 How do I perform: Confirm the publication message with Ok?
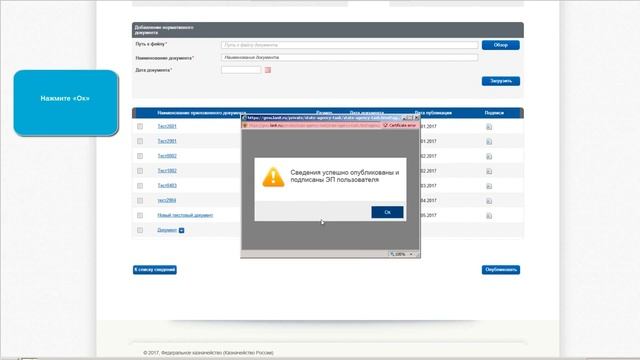[x=387, y=212]
